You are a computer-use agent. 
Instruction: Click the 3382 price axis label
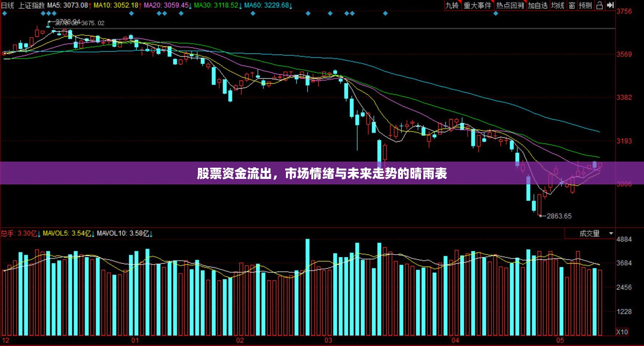[624, 97]
